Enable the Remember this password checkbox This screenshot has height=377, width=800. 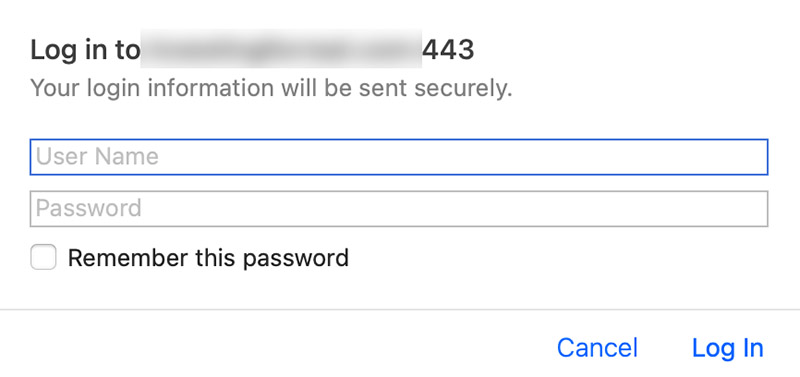43,257
